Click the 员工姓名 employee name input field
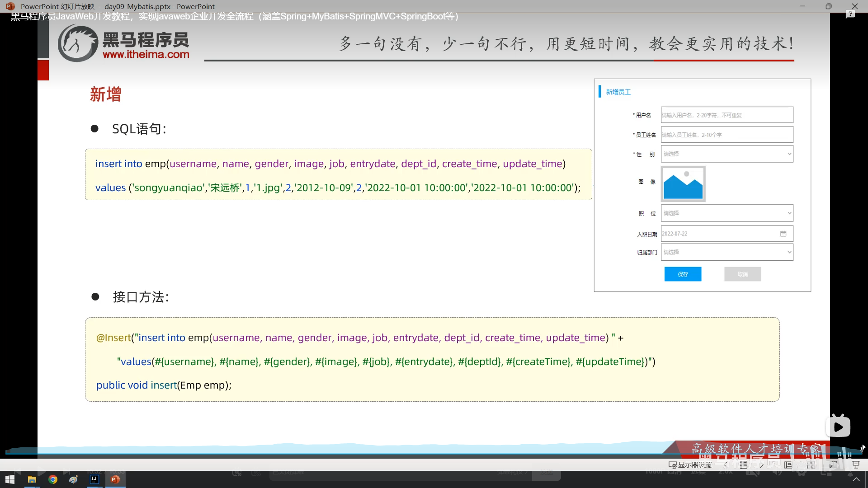 tap(727, 135)
